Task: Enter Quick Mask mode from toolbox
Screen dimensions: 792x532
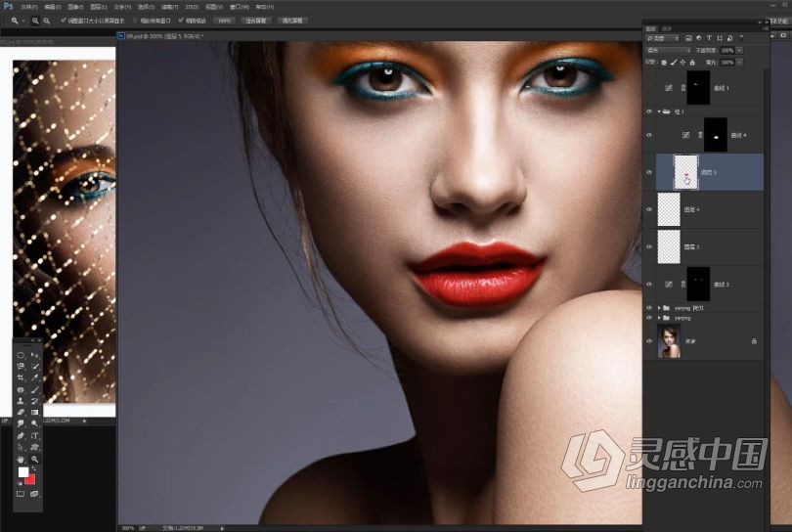Action: 21,494
